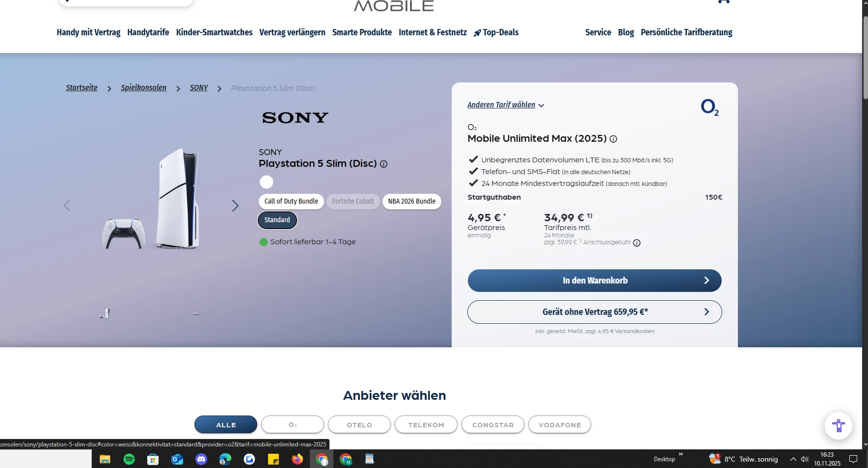
Task: Open the accessibility widget button
Action: (838, 425)
